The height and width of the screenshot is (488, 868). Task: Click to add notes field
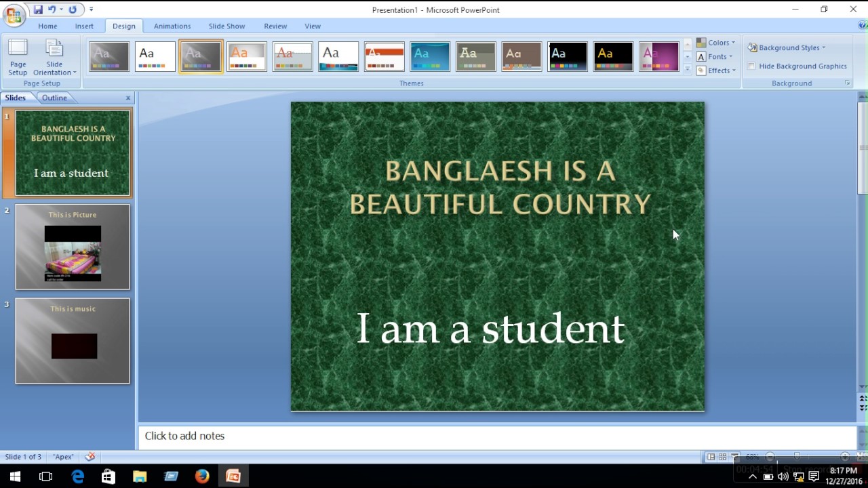click(498, 436)
